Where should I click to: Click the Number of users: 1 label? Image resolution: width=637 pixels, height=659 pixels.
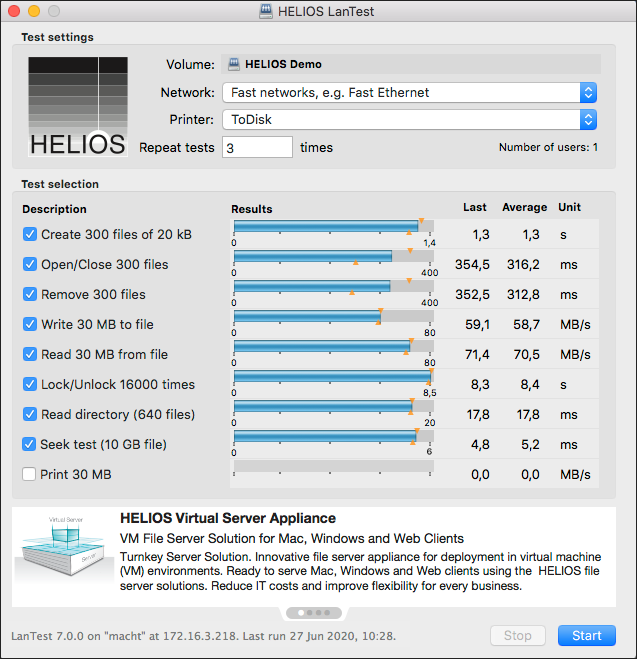(548, 148)
